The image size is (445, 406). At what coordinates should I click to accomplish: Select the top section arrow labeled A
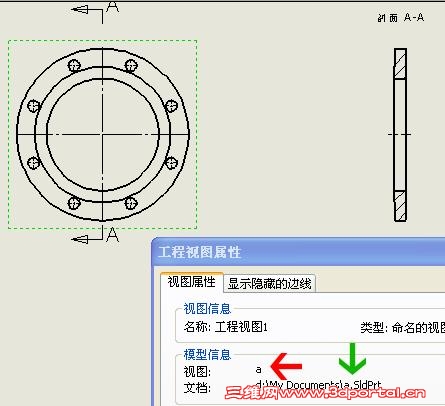[95, 11]
